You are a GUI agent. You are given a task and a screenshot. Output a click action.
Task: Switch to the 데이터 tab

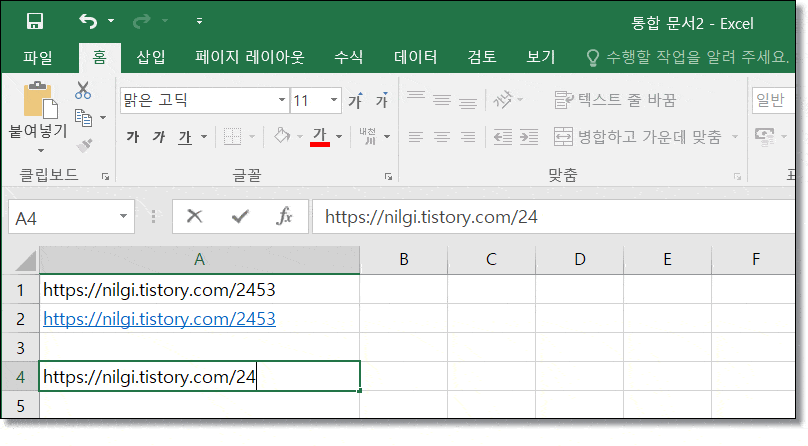click(415, 57)
